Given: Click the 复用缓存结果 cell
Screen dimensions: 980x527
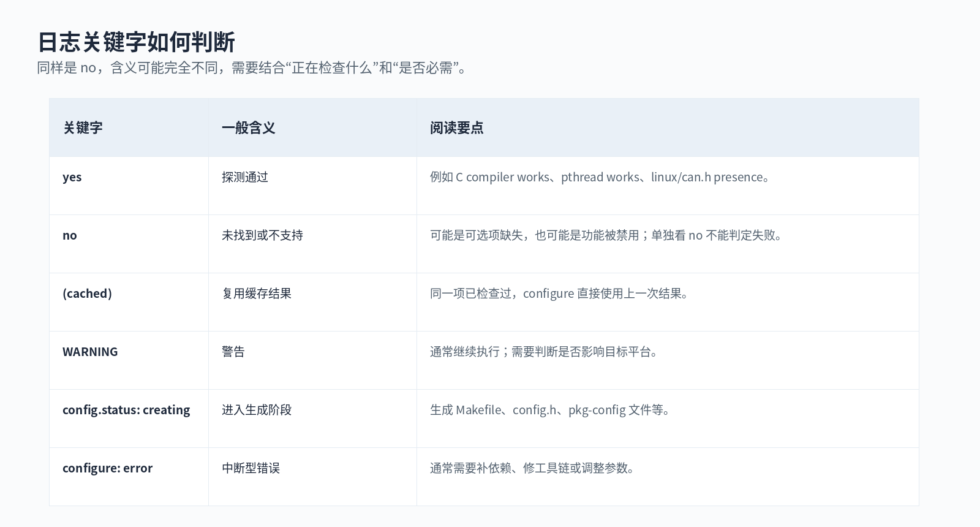Looking at the screenshot, I should [x=257, y=294].
